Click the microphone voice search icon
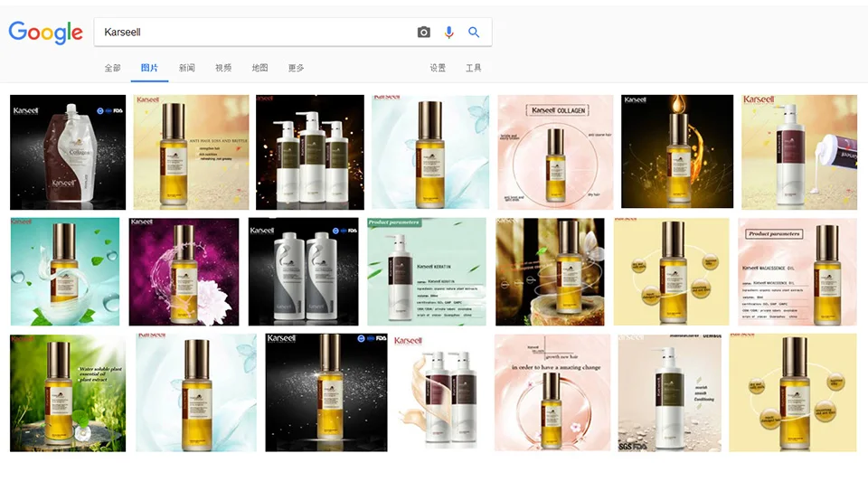 [449, 33]
